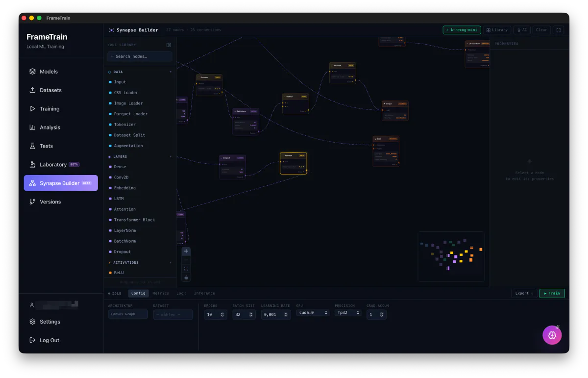Viewport: 588px width, 378px height.
Task: Select the Conv2D layer library node
Action: pyautogui.click(x=140, y=177)
